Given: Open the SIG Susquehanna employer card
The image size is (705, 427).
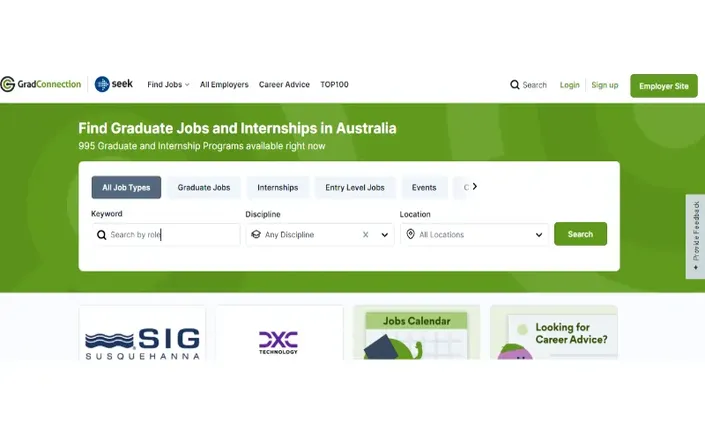Looking at the screenshot, I should coord(142,333).
